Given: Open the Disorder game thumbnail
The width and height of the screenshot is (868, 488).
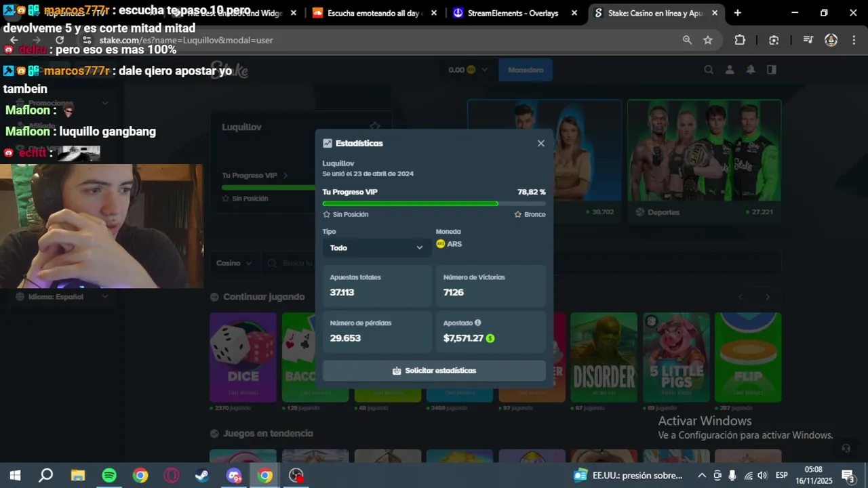Looking at the screenshot, I should click(604, 357).
